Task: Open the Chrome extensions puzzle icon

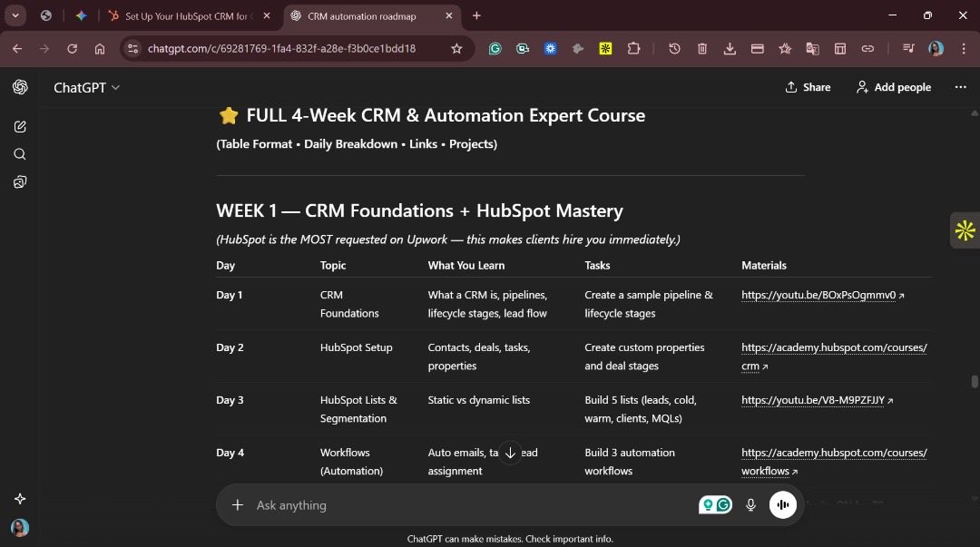Action: 632,48
